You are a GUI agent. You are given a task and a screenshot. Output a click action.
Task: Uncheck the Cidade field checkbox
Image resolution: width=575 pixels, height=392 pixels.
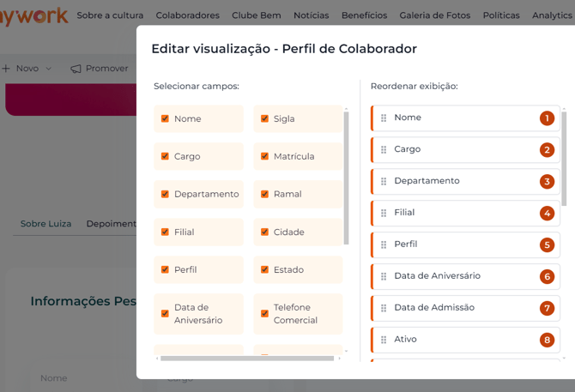[264, 232]
